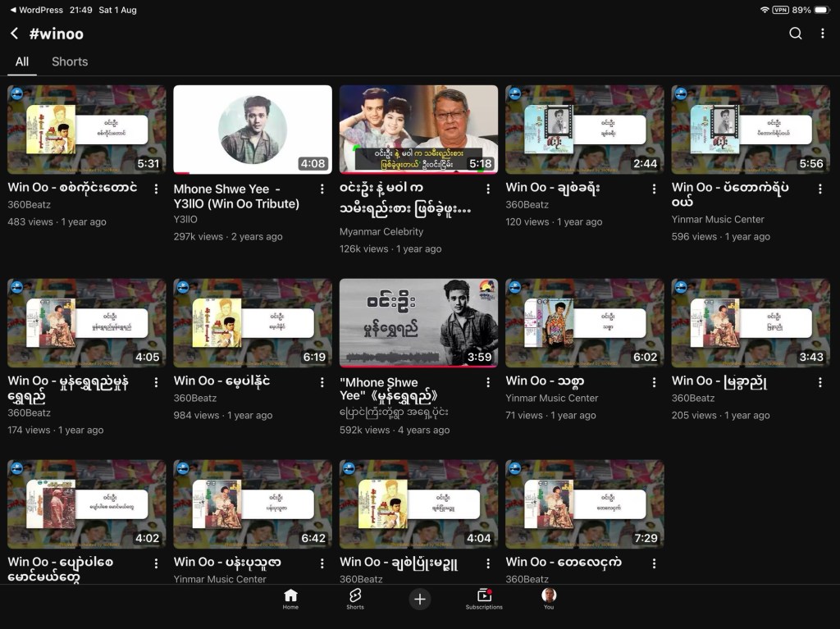Open the title of the 71 views video

point(545,381)
